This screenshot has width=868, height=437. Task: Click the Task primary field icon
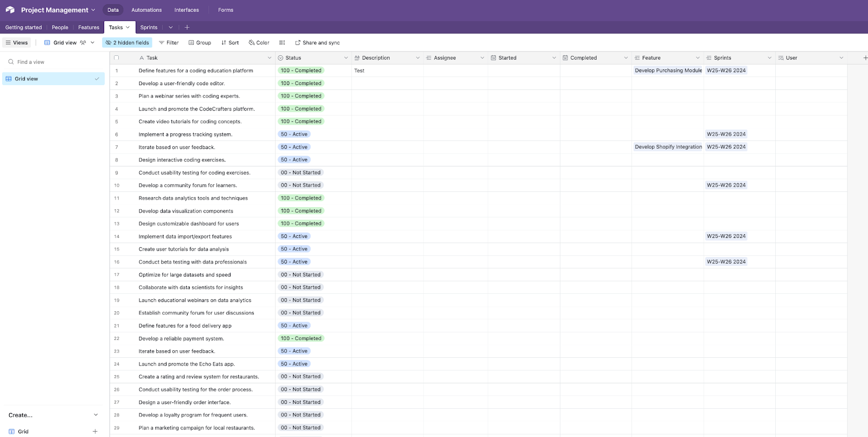coord(142,58)
